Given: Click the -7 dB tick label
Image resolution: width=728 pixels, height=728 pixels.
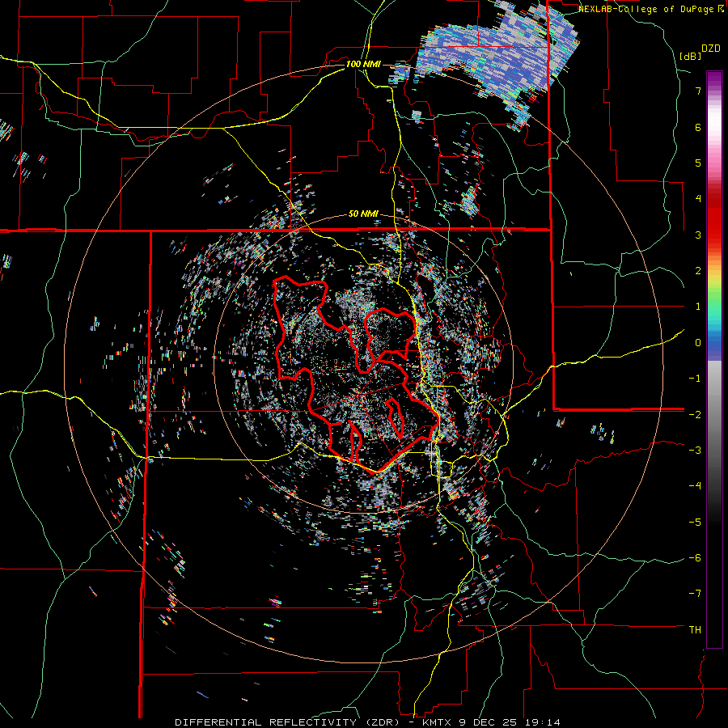Looking at the screenshot, I should click(x=695, y=594).
